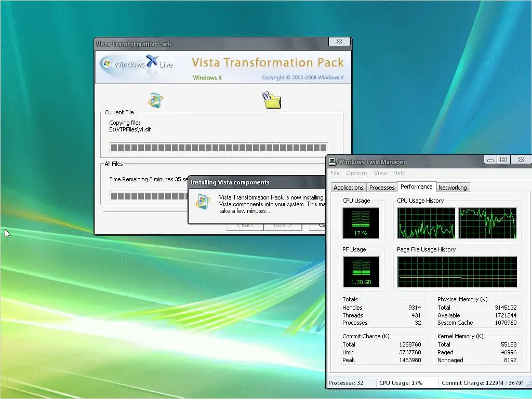Click the first CPU Usage History graph
The height and width of the screenshot is (399, 532).
[x=426, y=223]
